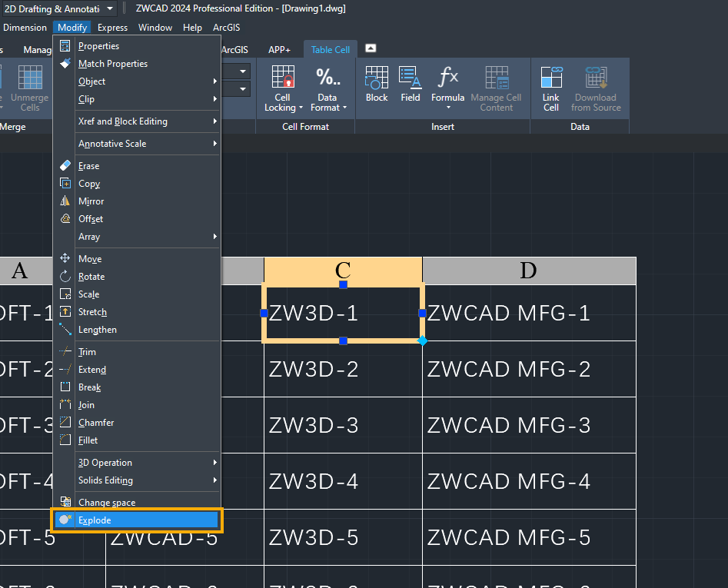Viewport: 728px width, 588px height.
Task: Click table cell ZWCAD MFG-3
Action: tap(530, 425)
